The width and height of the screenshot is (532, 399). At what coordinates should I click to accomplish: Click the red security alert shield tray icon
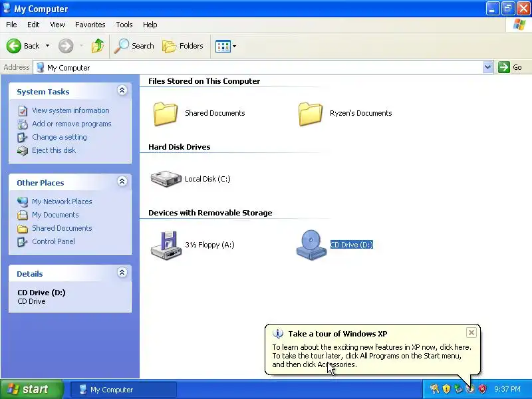[482, 389]
